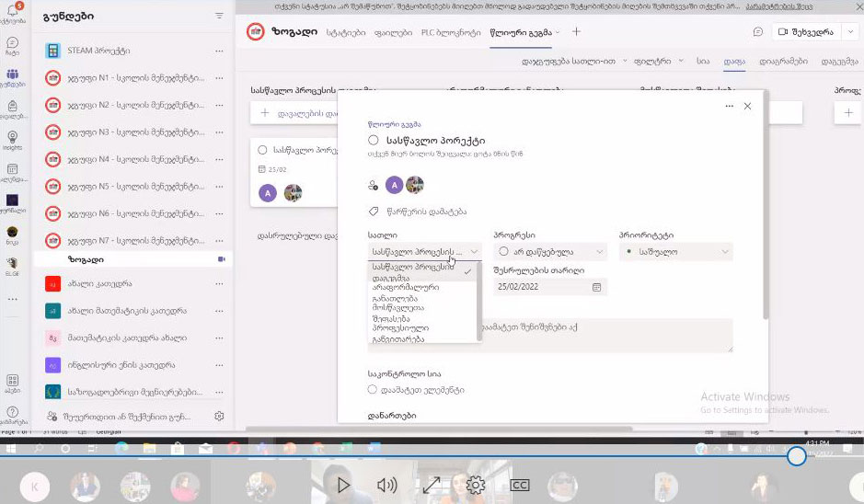Open the calendar icon in due date field
Viewport: 864px width, 504px height.
coord(596,287)
